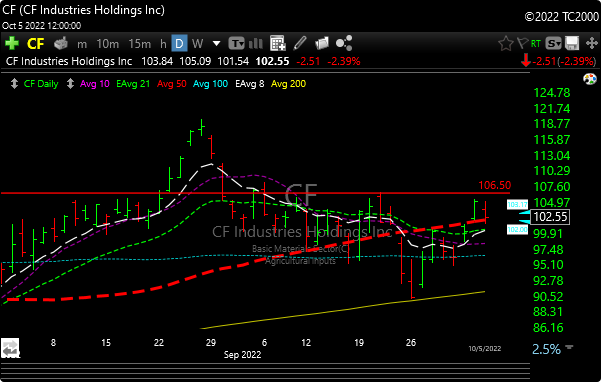Image resolution: width=601 pixels, height=382 pixels.
Task: Click the Oct 5 2022 12:00:00 timestamp
Action: [x=41, y=26]
